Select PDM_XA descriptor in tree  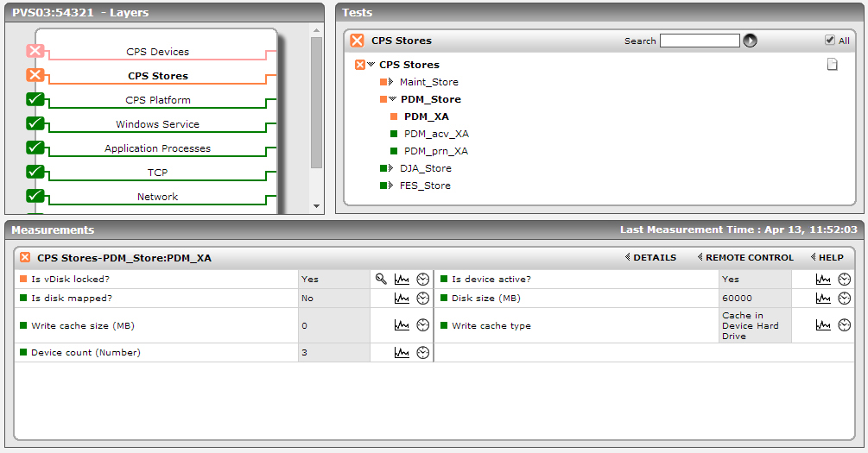427,116
